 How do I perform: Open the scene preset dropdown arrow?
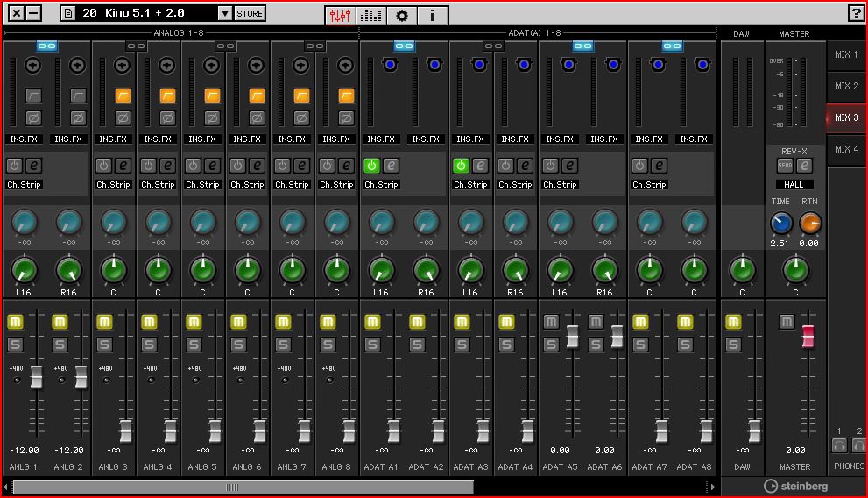(x=224, y=13)
